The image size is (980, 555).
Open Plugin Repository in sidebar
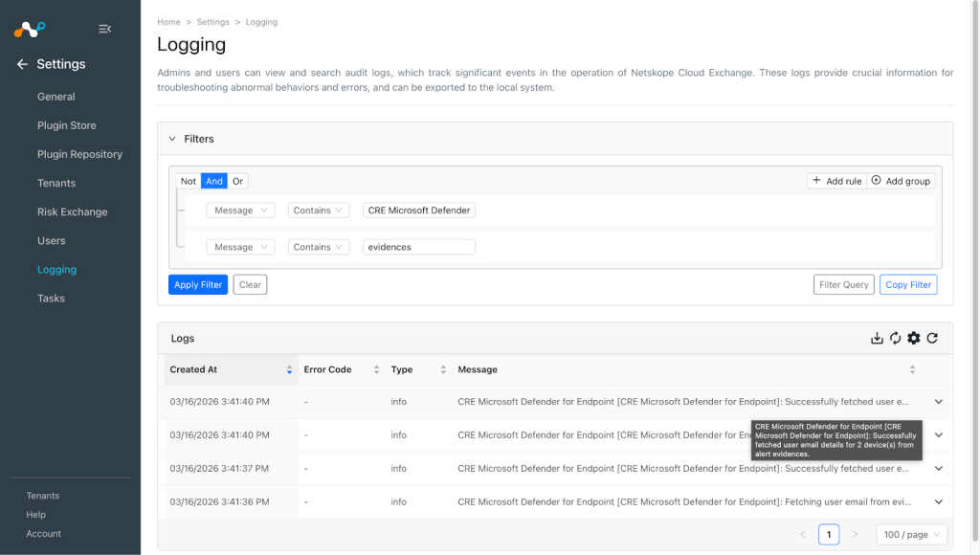pyautogui.click(x=80, y=154)
